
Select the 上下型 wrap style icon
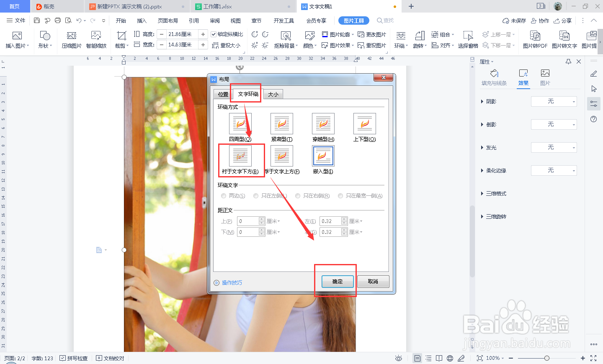point(364,124)
